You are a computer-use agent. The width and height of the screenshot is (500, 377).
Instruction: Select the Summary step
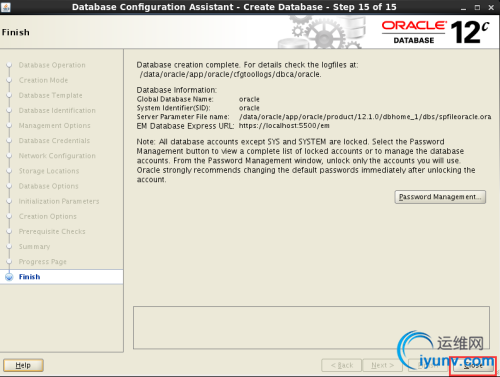click(x=34, y=246)
